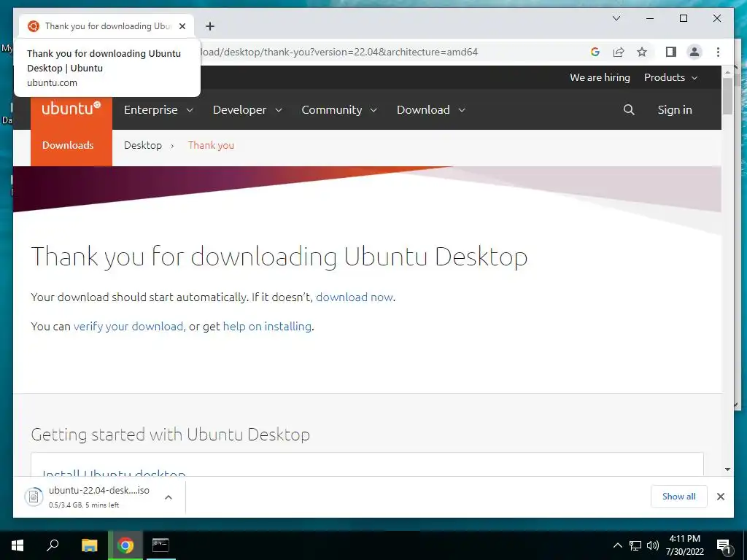Click the volume speaker icon
This screenshot has height=560, width=747.
click(653, 545)
